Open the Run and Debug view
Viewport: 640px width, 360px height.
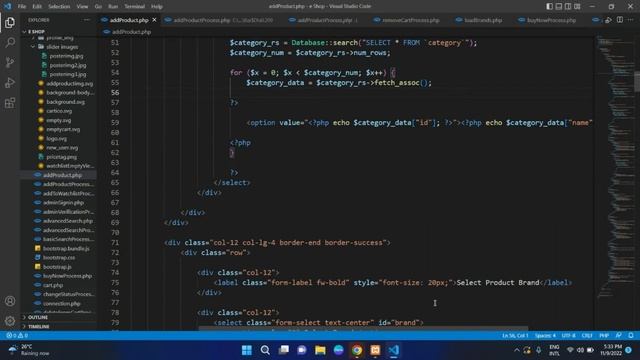pos(10,82)
